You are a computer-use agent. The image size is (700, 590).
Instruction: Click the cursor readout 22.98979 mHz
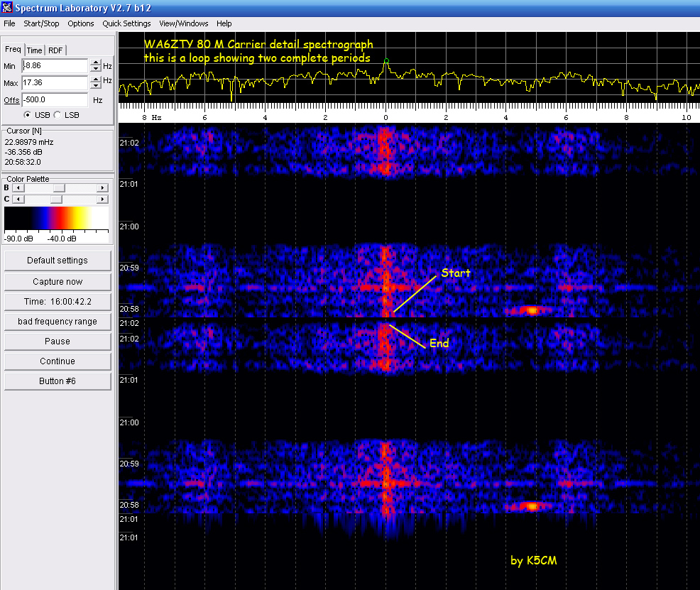pyautogui.click(x=29, y=143)
